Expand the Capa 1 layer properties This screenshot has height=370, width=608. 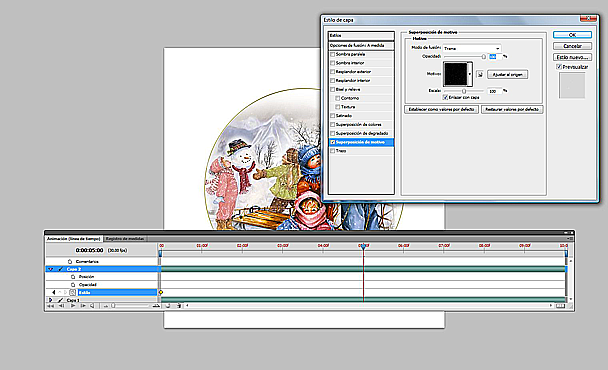(50, 300)
